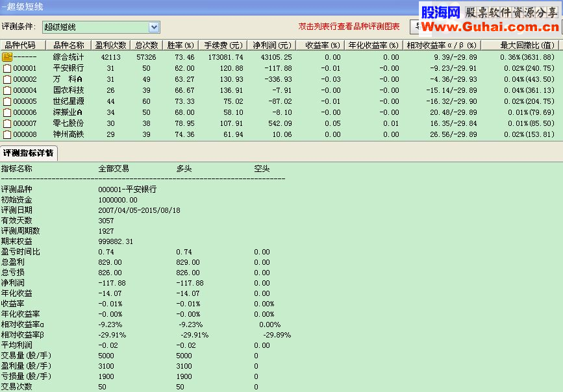Click the date range 2007/04/05-2015/08/18
This screenshot has height=392, width=563.
tap(140, 210)
